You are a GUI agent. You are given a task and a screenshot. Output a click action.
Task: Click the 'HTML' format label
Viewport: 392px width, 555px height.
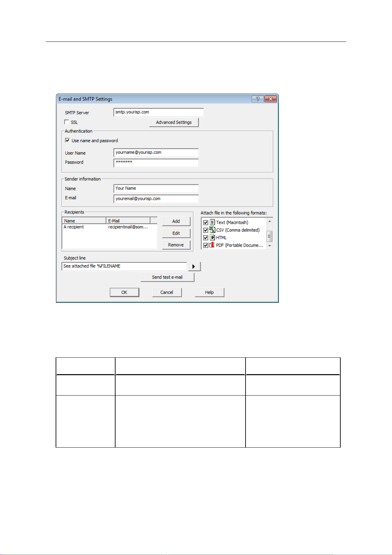point(221,238)
